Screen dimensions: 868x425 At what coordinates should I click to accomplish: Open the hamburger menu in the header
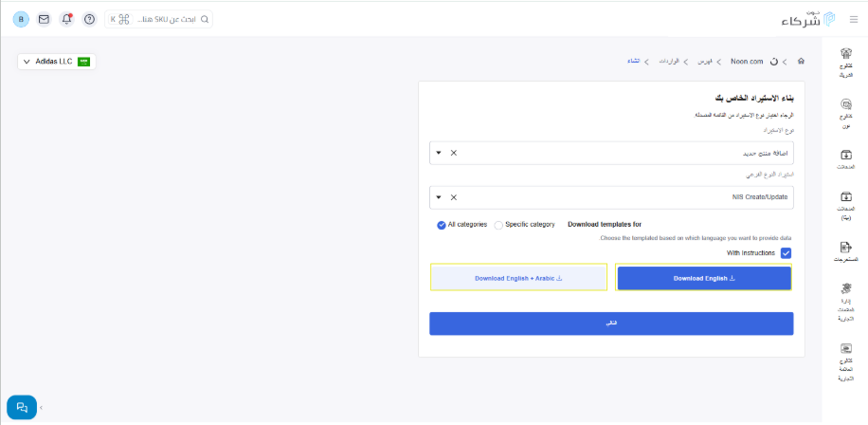point(853,19)
